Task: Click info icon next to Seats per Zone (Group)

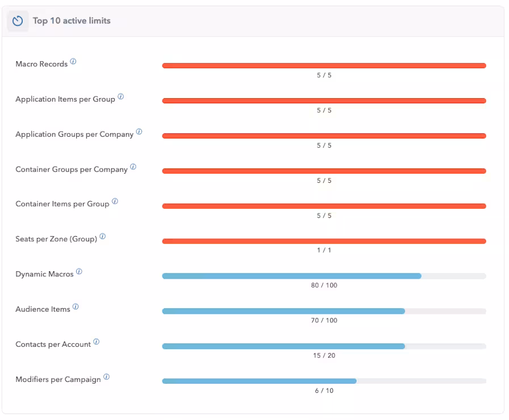Action: (x=103, y=237)
